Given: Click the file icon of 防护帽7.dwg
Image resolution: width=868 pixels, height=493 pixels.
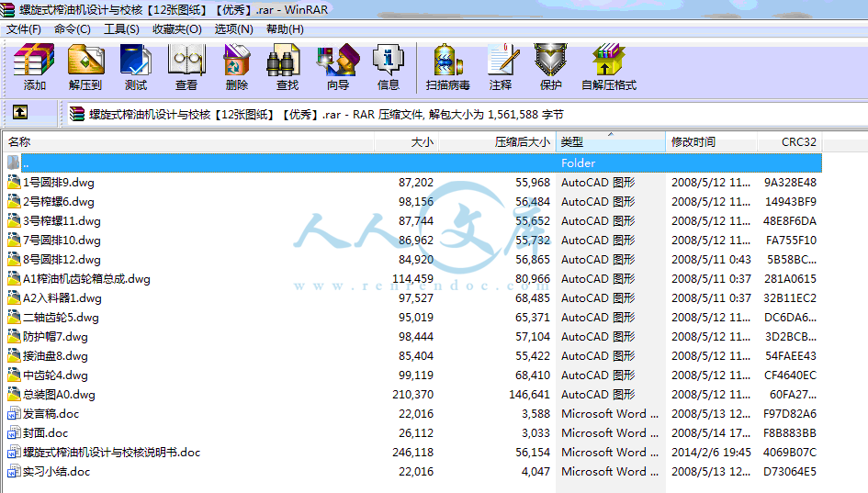Looking at the screenshot, I should [x=14, y=336].
